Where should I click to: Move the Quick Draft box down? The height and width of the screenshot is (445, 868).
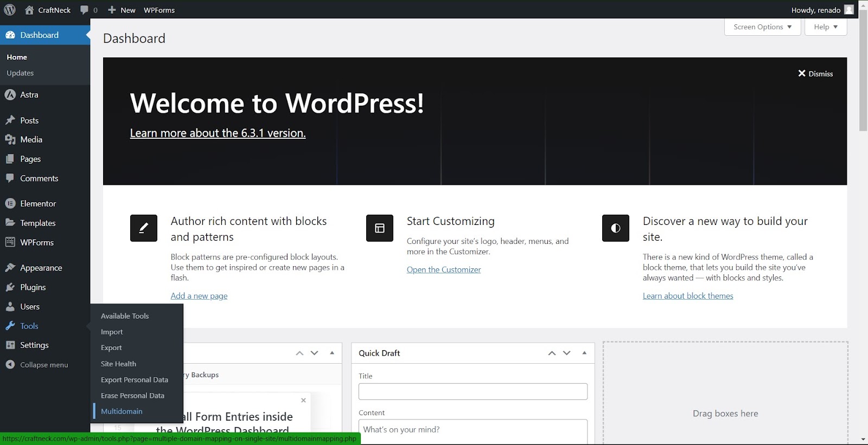567,353
